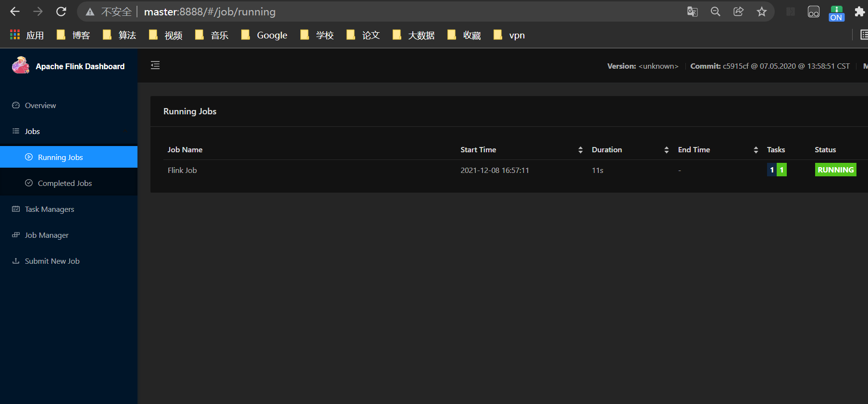Viewport: 868px width, 404px height.
Task: Click the 11s duration value
Action: (597, 171)
